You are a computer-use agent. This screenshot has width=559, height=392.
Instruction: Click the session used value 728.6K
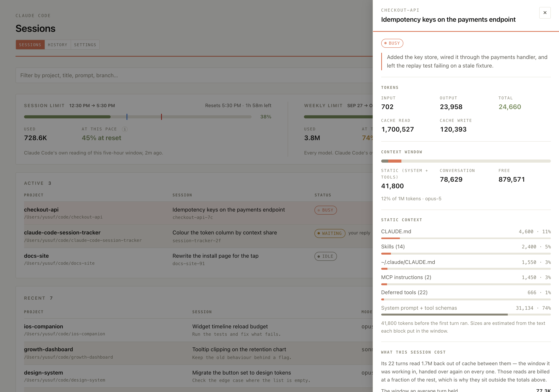pos(35,138)
